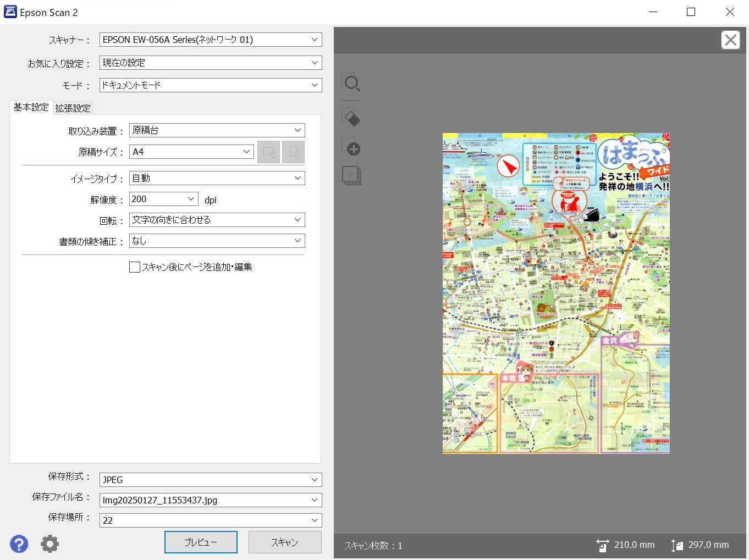Click the zoom magnifier tool in preview
Viewport: 749px width, 560px height.
pyautogui.click(x=351, y=84)
